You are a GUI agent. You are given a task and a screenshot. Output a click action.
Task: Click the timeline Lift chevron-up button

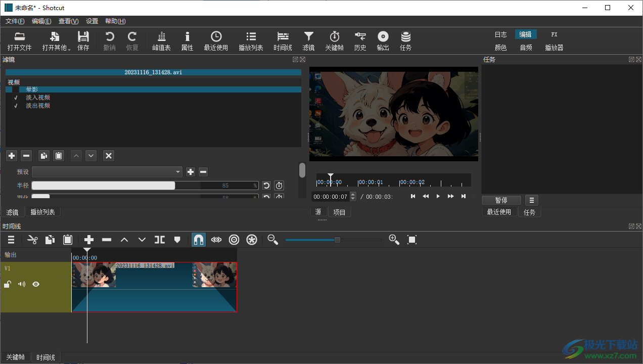pos(124,240)
